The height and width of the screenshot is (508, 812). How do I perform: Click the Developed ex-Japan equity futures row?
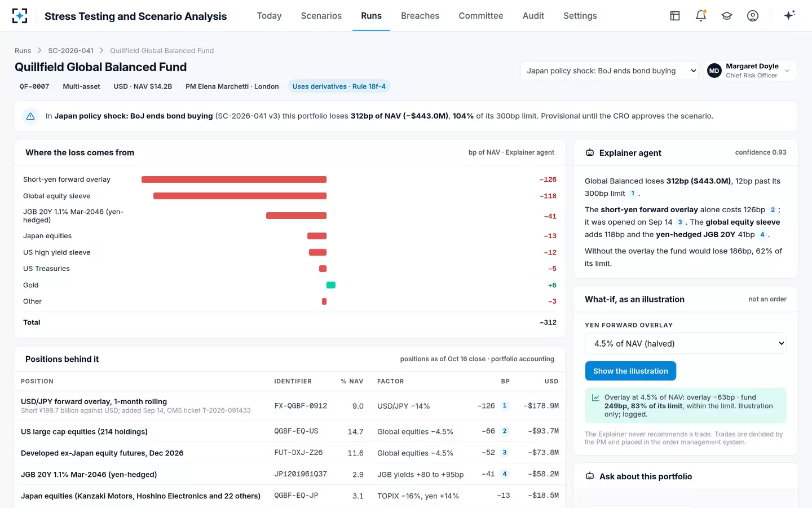point(290,453)
